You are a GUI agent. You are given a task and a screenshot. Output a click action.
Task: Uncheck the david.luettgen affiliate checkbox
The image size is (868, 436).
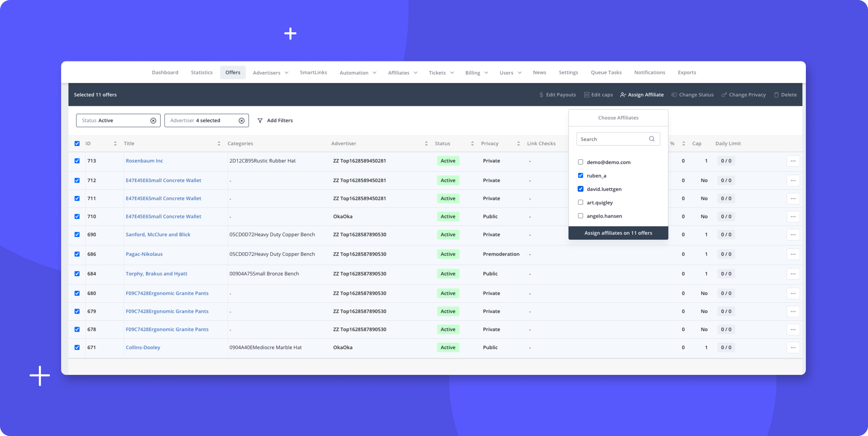pyautogui.click(x=580, y=189)
